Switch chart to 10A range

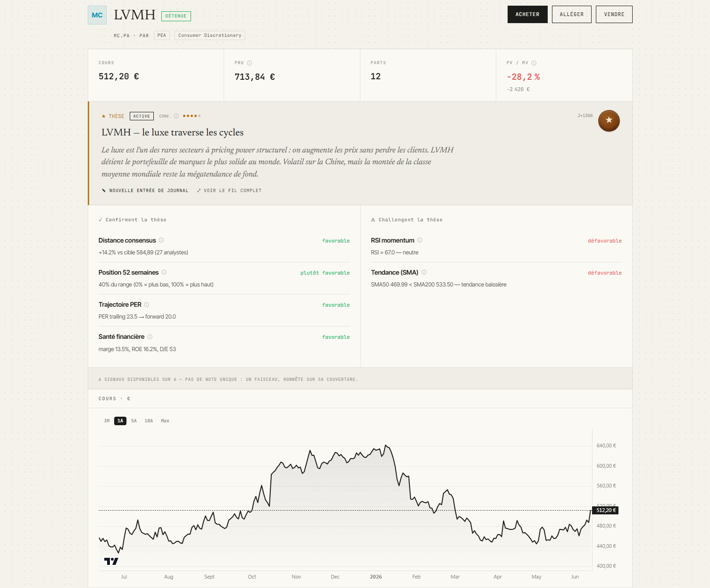(x=149, y=420)
